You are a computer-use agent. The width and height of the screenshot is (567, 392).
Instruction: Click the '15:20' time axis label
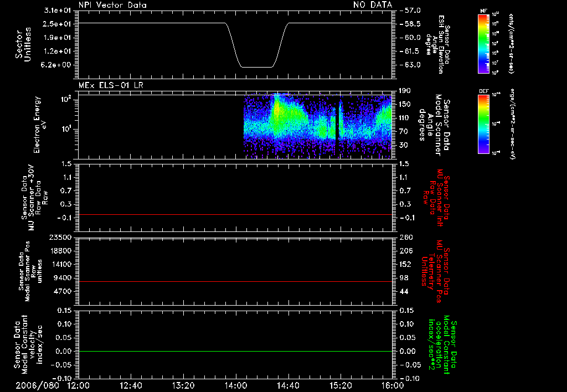341,385
